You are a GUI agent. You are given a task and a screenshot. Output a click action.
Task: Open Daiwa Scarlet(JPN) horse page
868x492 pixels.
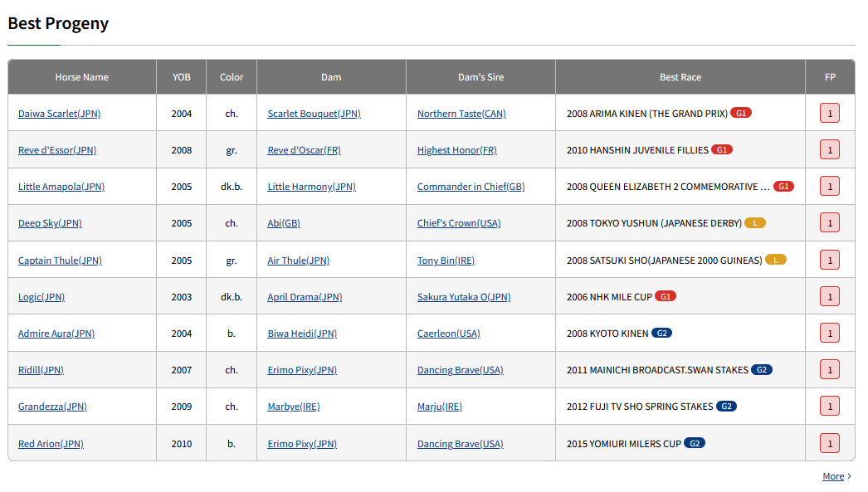coord(59,114)
